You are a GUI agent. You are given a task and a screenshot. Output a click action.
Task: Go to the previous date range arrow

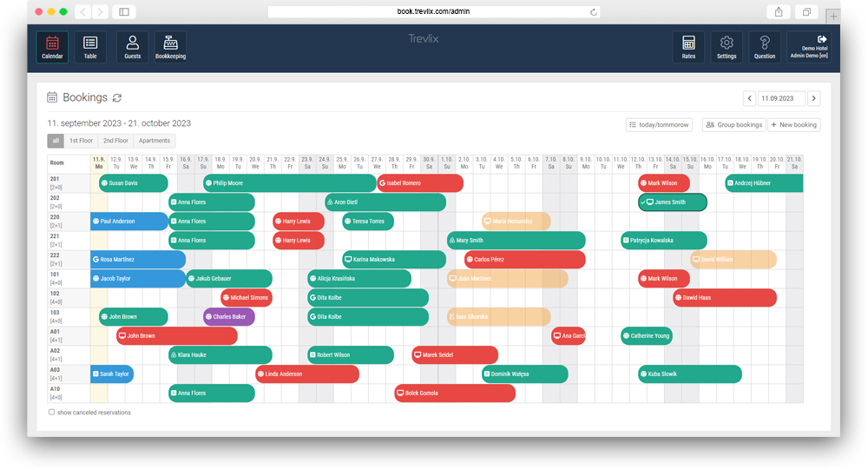click(749, 98)
